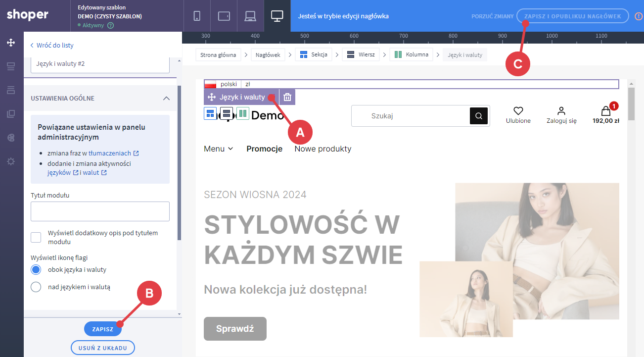Click the warning icon beside publish button
This screenshot has height=357, width=644.
[x=639, y=16]
